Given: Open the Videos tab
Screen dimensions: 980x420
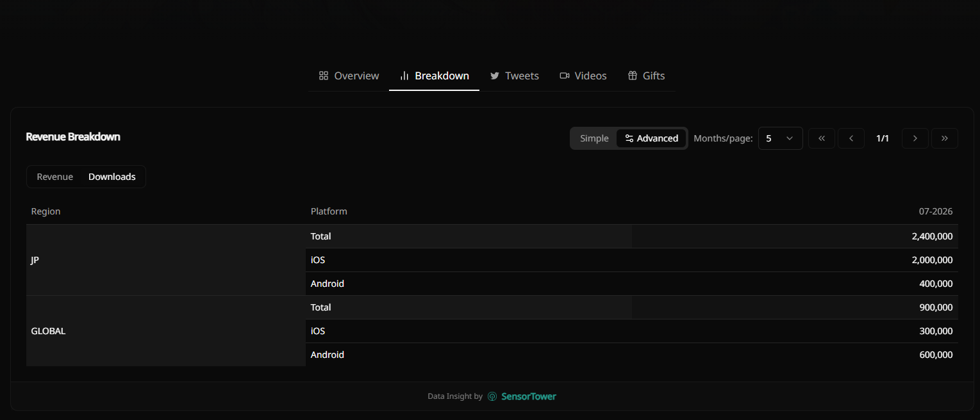Looking at the screenshot, I should point(583,76).
